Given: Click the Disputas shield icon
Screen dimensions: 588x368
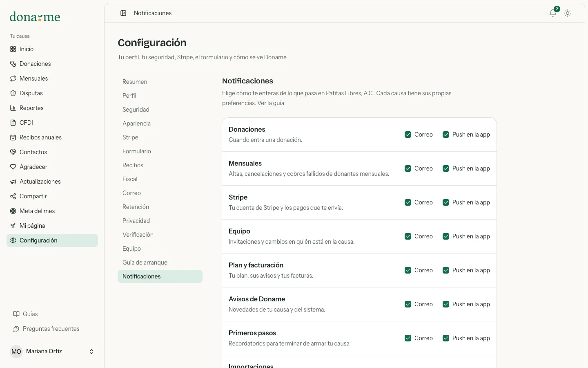Looking at the screenshot, I should (x=13, y=93).
